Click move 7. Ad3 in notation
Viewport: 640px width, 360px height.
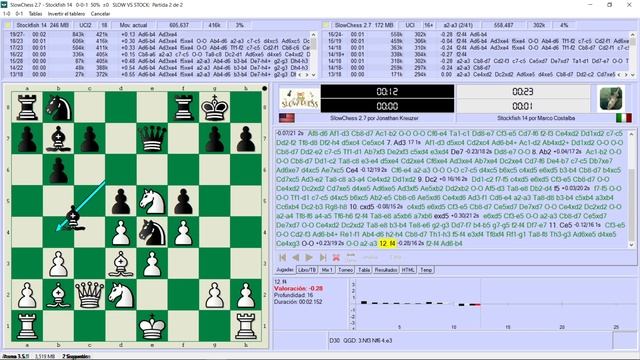pyautogui.click(x=396, y=142)
